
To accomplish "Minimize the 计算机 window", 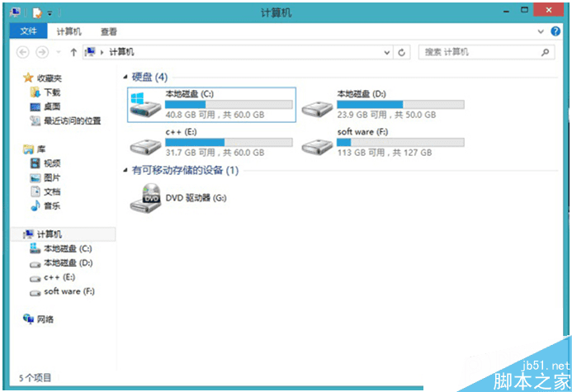I will pyautogui.click(x=506, y=12).
